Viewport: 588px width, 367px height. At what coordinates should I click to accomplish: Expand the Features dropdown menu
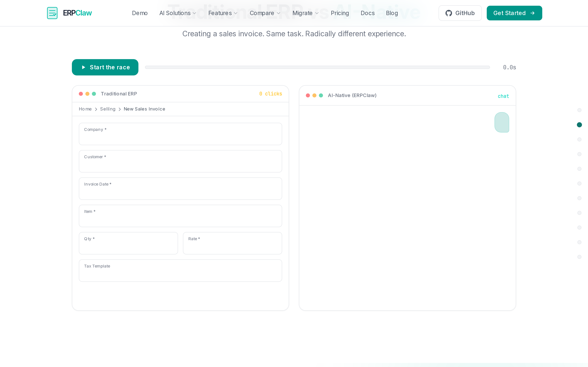click(x=223, y=13)
